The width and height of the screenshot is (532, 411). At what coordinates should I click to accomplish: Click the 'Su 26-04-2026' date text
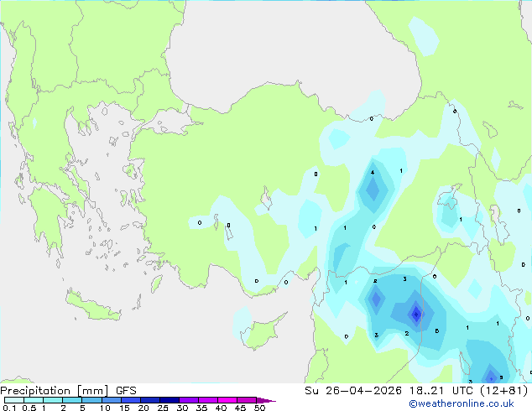pos(353,391)
